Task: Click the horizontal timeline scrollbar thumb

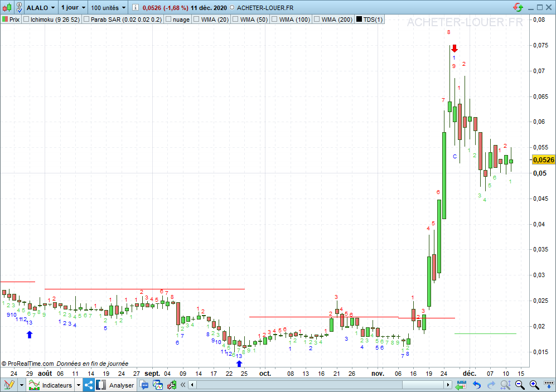Action: tap(423, 385)
